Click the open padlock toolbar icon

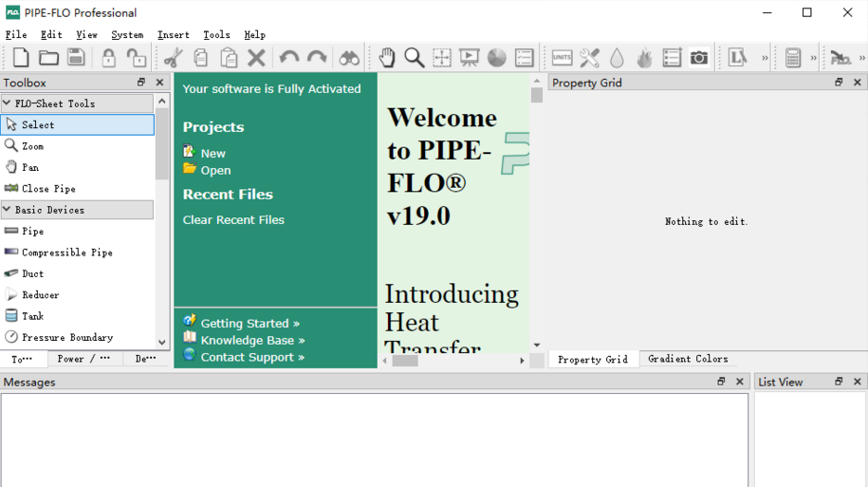tap(137, 57)
